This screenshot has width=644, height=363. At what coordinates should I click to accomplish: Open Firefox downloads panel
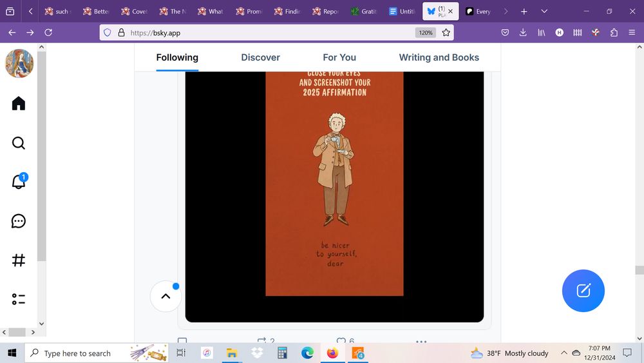click(523, 32)
